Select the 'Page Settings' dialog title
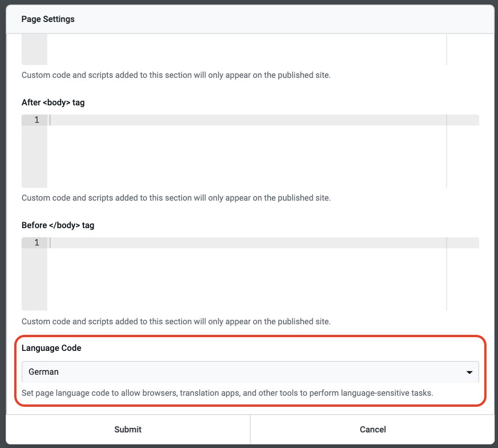498x448 pixels. pos(48,19)
